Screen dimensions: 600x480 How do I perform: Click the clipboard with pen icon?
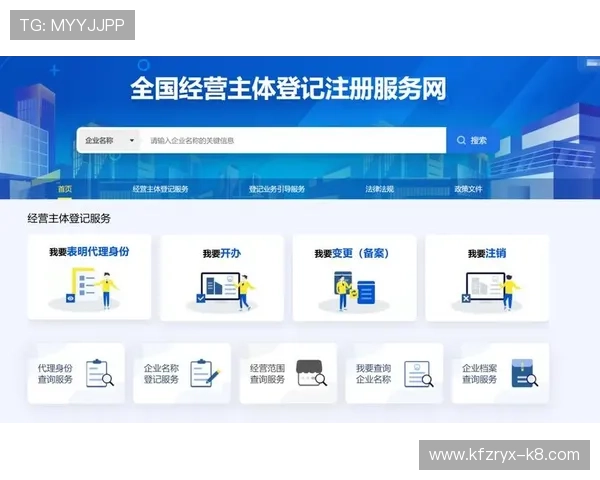205,373
